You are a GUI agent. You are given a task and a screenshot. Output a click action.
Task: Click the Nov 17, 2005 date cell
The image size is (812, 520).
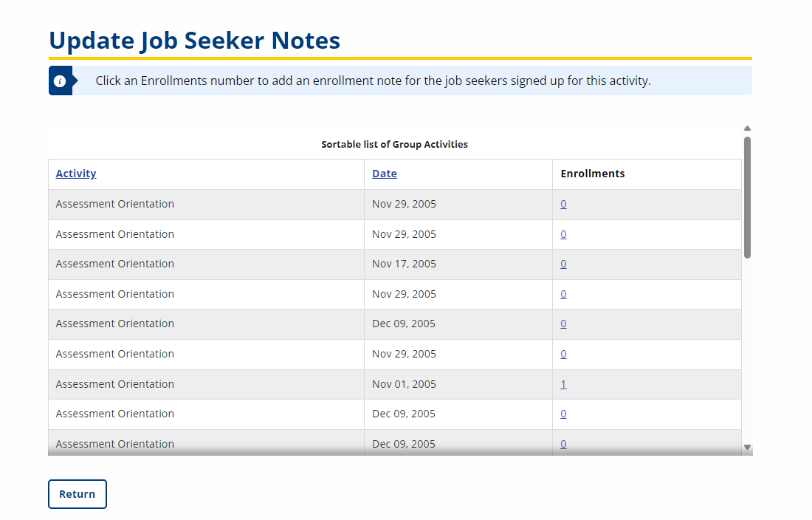pos(404,264)
